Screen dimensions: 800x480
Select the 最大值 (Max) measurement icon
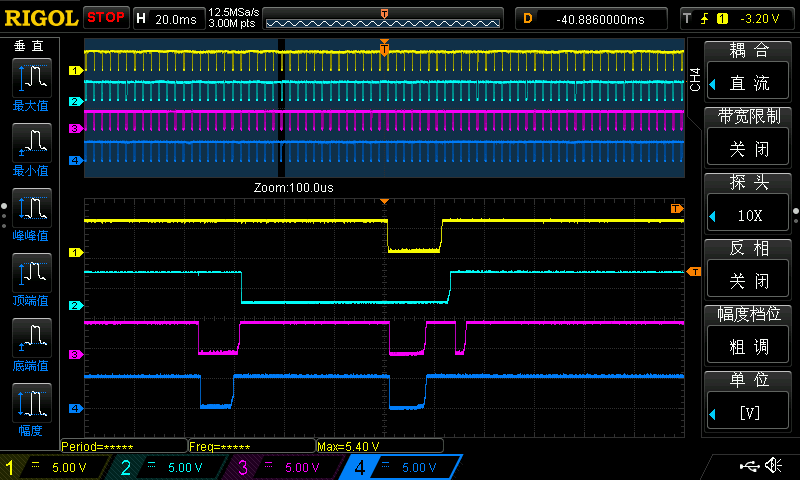pos(32,78)
